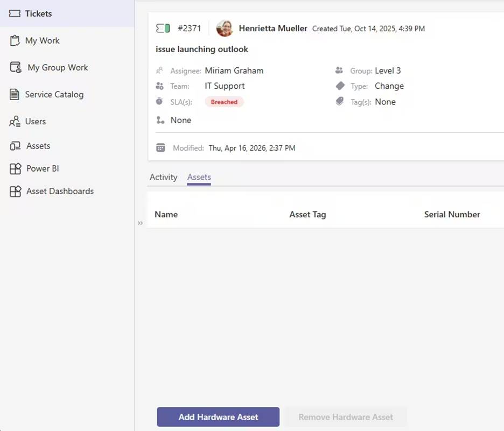Image resolution: width=504 pixels, height=431 pixels.
Task: Sort by the Serial Number column header
Action: point(452,214)
